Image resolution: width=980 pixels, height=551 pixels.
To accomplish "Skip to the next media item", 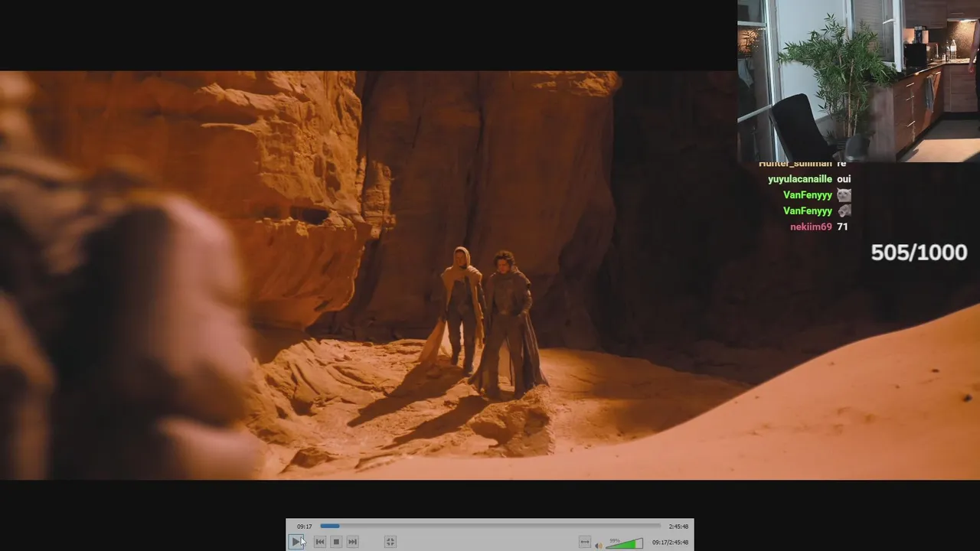I will point(352,542).
